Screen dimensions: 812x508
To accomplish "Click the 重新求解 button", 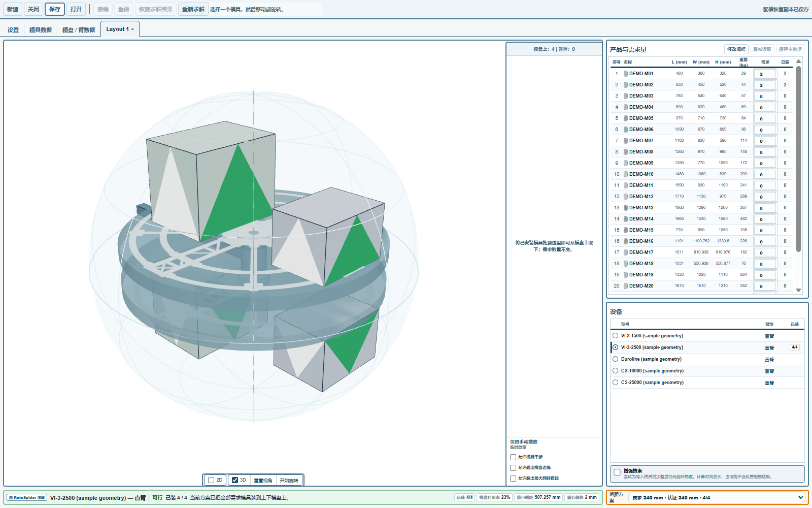I will click(x=193, y=9).
